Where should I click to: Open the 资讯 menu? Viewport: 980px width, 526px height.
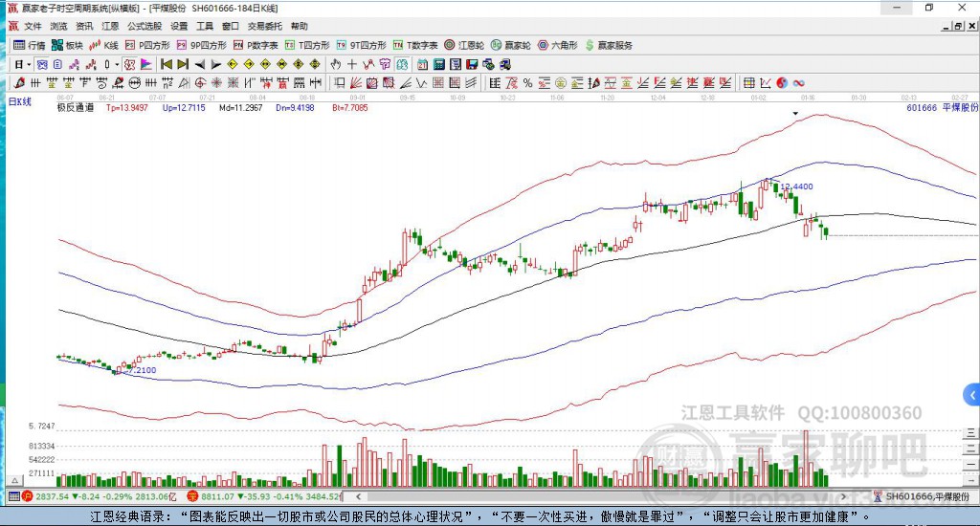click(84, 26)
